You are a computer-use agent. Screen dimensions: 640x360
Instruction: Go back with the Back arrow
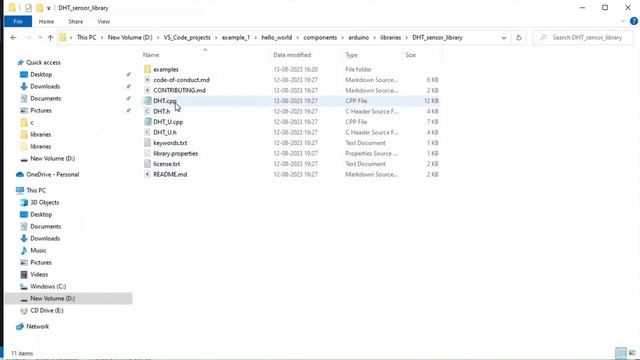13,38
